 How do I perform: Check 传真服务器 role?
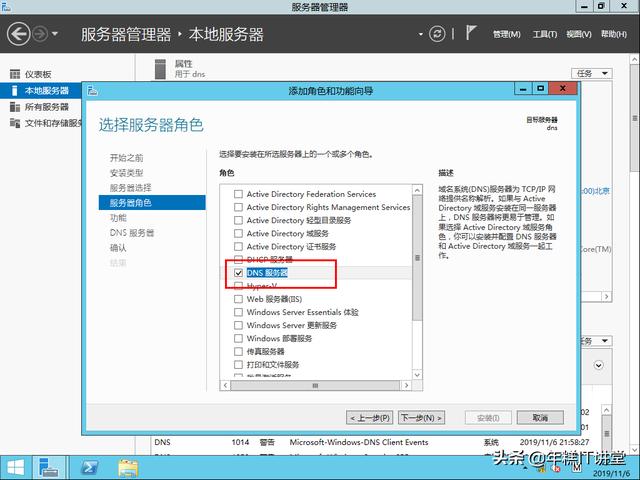[x=238, y=351]
